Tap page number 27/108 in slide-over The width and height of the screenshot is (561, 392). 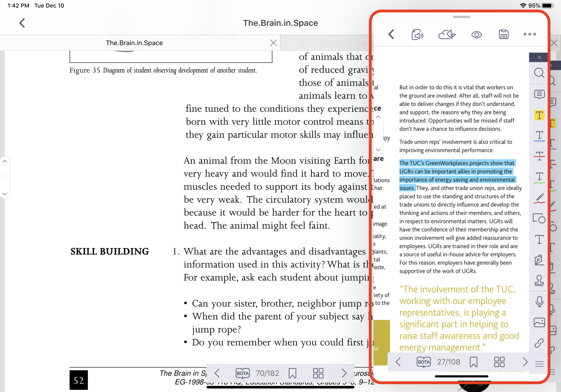click(x=448, y=362)
